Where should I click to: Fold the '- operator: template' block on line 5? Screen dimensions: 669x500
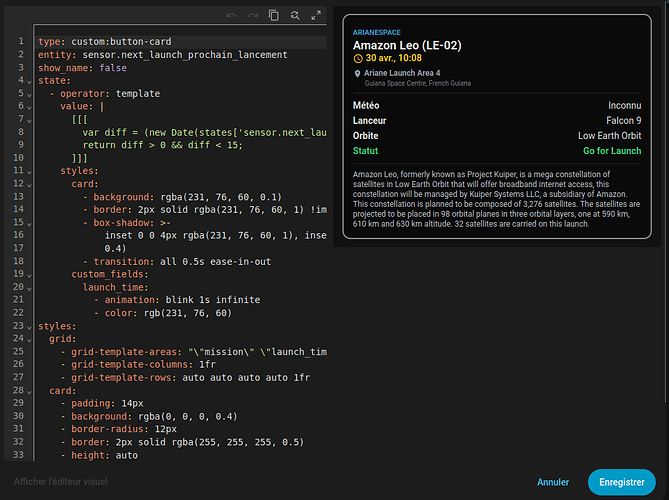pos(29,94)
